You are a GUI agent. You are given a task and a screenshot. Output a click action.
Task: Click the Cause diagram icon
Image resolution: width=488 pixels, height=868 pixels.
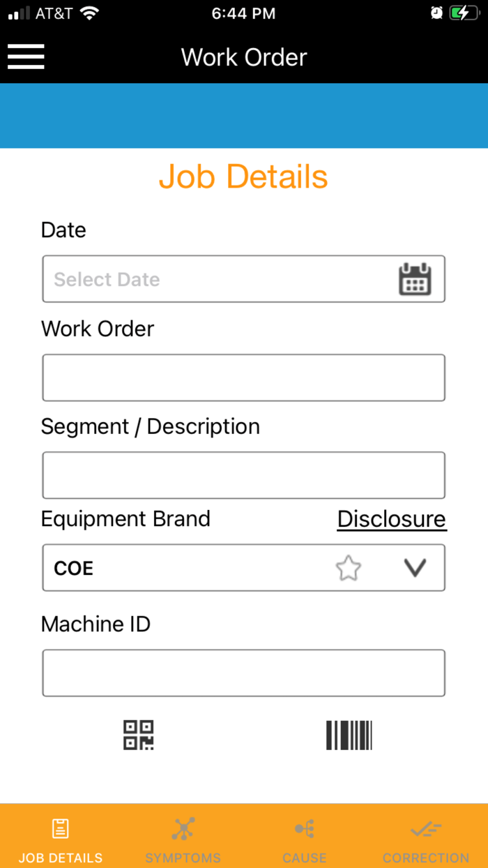pos(304,828)
